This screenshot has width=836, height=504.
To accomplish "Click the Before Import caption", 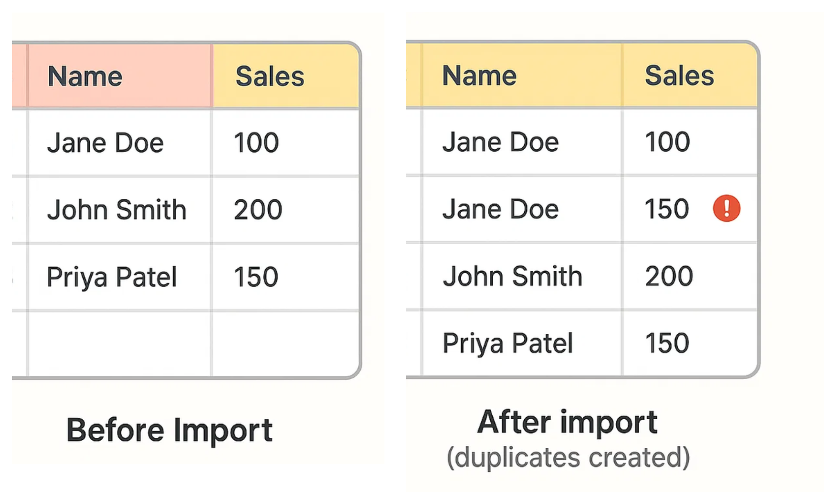I will click(x=170, y=430).
